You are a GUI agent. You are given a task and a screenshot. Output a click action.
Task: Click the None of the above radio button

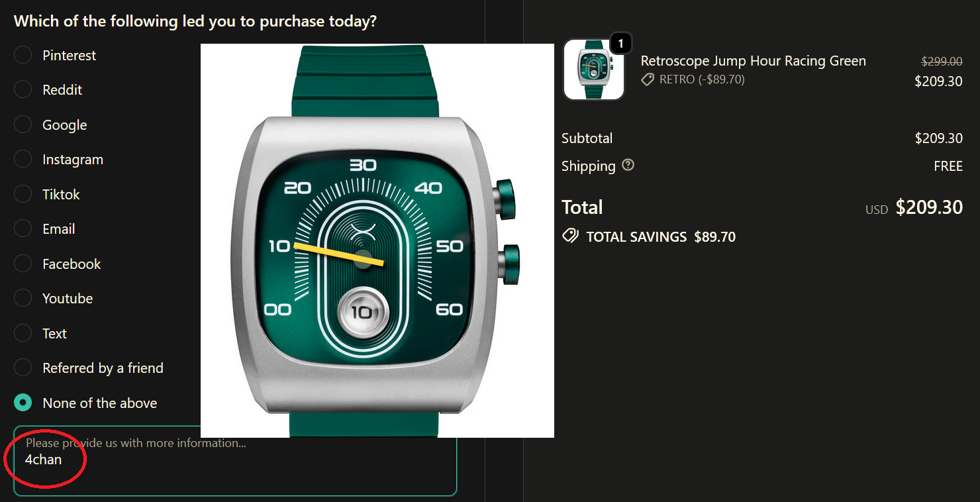(23, 403)
